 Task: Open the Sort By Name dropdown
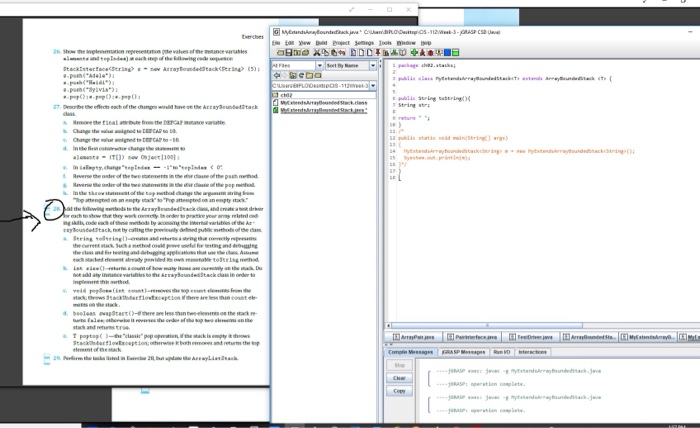point(373,66)
